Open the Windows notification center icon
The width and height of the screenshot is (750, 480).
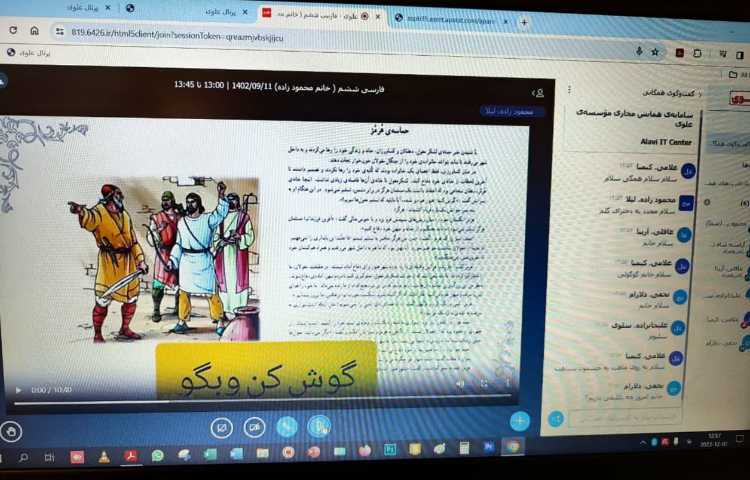click(x=739, y=438)
